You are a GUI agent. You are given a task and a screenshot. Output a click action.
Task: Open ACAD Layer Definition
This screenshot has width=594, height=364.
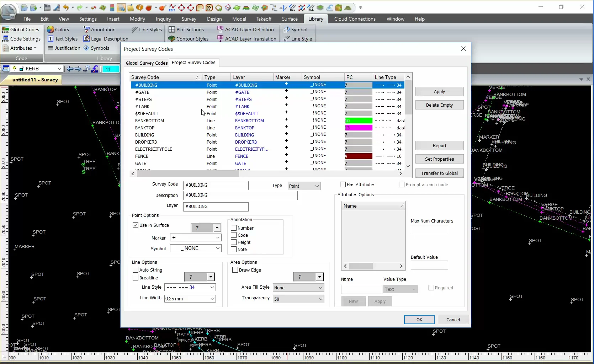247,30
